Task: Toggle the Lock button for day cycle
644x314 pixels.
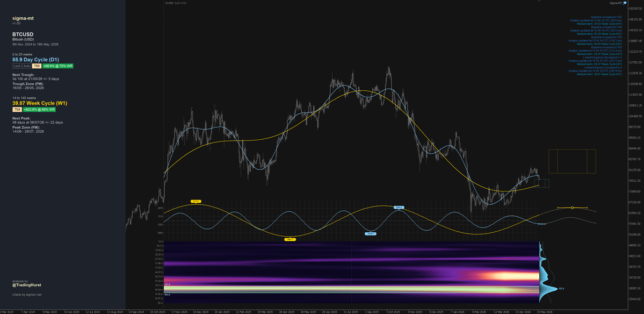Action: click(x=17, y=66)
